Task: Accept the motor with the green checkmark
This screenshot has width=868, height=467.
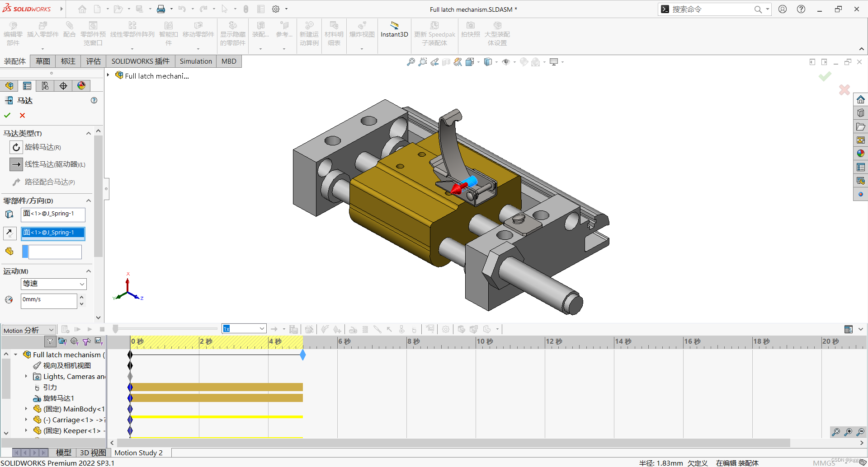Action: tap(7, 115)
